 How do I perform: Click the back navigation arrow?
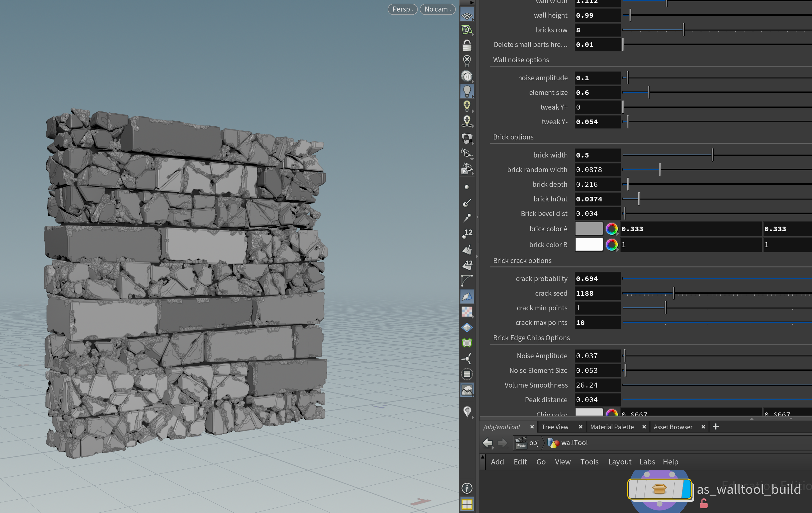[487, 443]
